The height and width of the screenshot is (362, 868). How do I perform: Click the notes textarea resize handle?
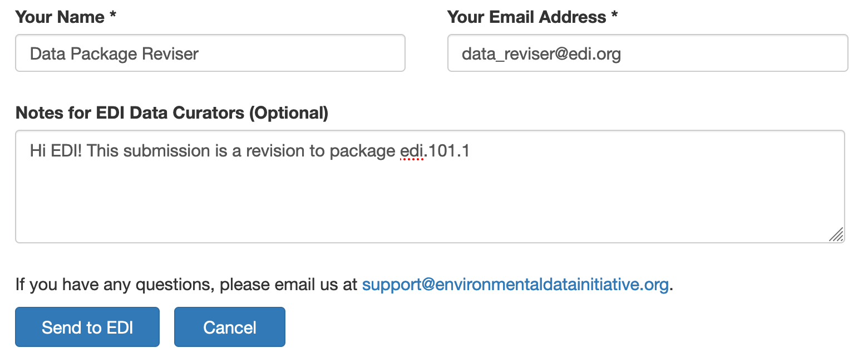tap(836, 234)
